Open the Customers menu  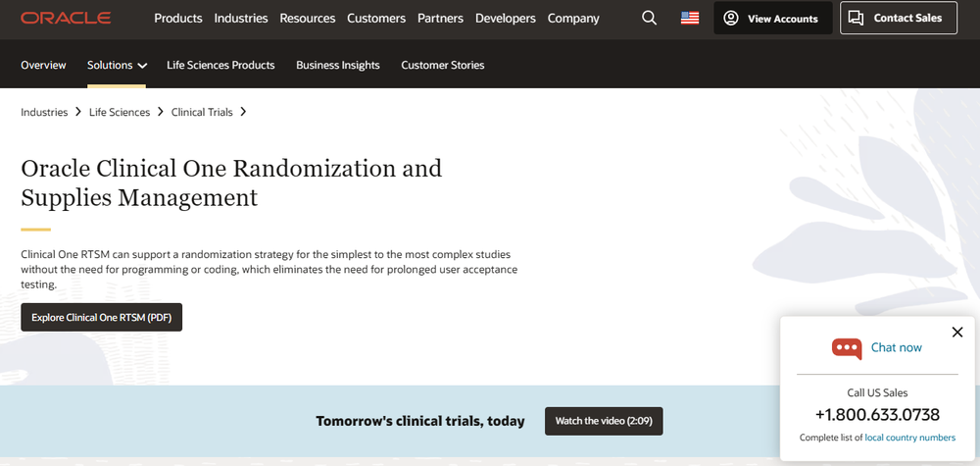click(x=376, y=18)
